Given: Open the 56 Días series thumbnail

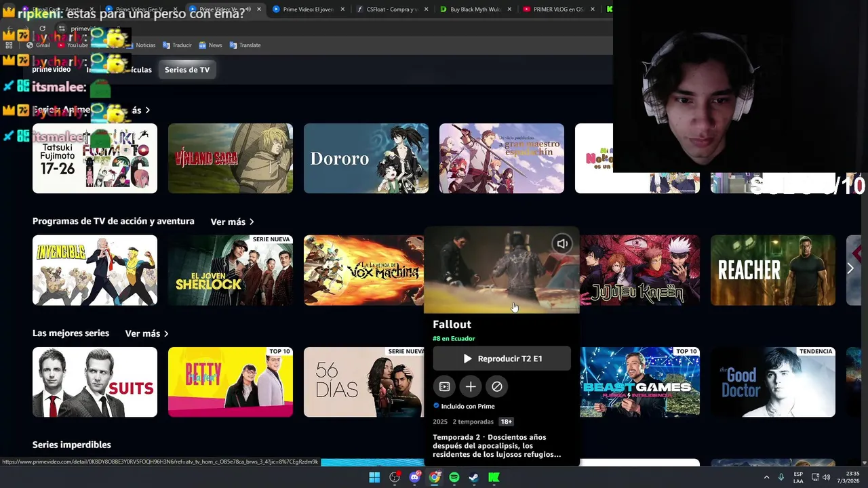Looking at the screenshot, I should [x=363, y=382].
